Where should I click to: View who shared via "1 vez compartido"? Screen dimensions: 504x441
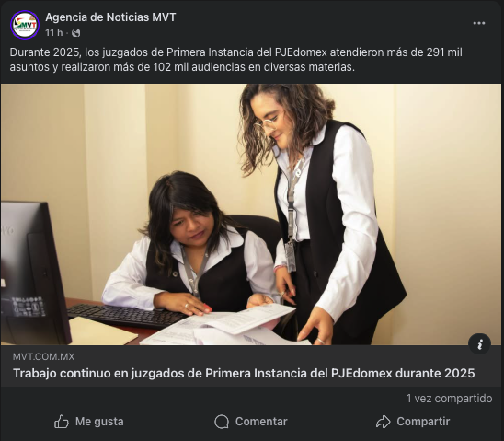[449, 399]
